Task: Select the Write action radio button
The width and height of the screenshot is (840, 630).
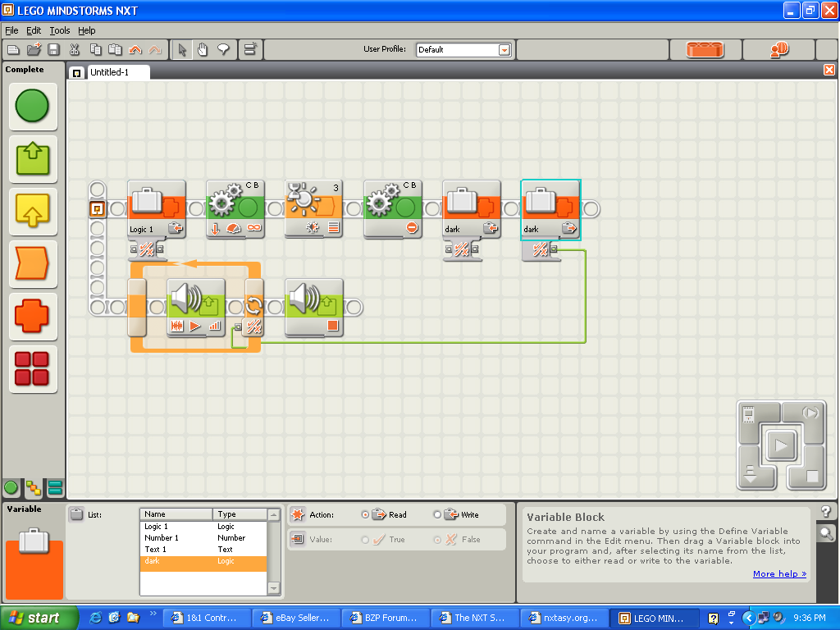Action: click(436, 514)
